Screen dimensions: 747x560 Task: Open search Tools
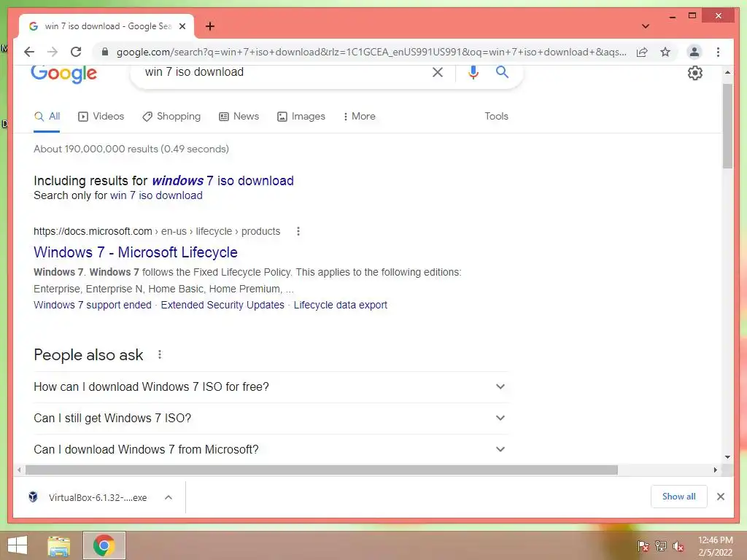point(496,116)
